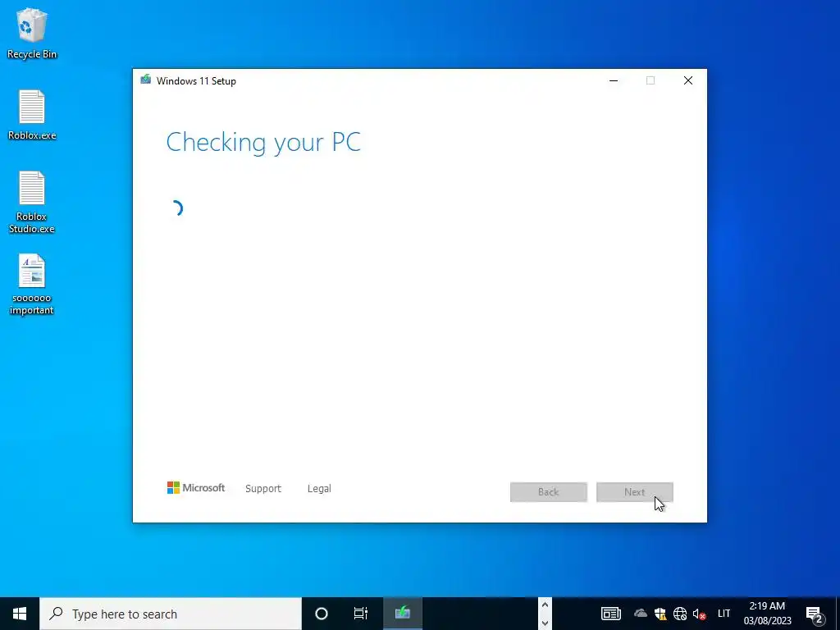The width and height of the screenshot is (840, 630).
Task: Click the Checking your PC heading
Action: tap(263, 143)
